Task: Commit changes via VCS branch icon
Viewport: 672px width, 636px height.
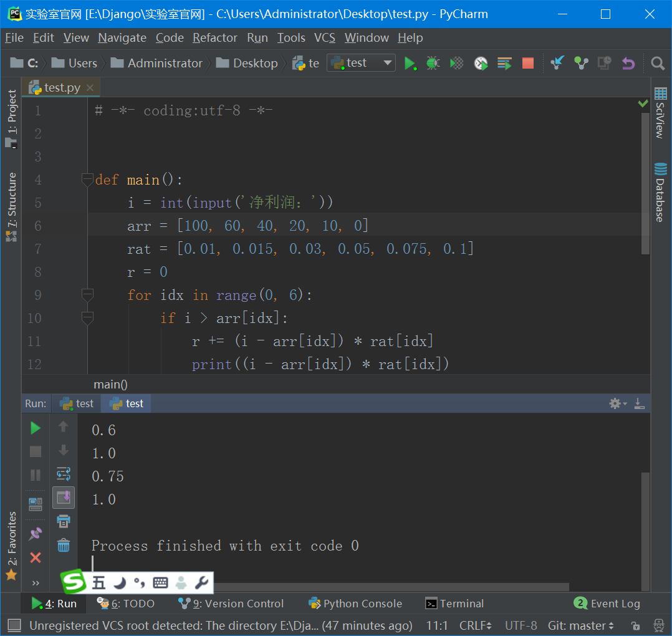Action: click(581, 64)
